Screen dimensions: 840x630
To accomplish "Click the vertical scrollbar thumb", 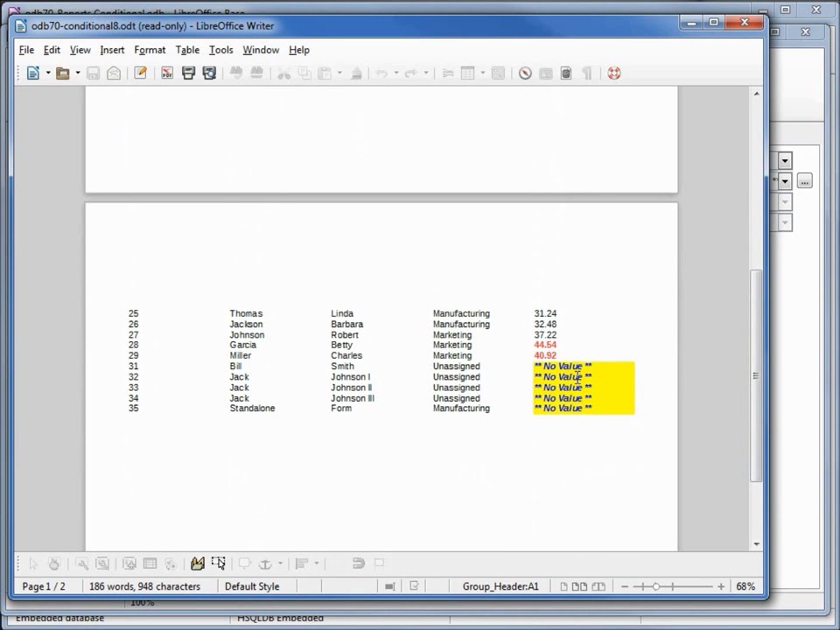I will pos(756,375).
